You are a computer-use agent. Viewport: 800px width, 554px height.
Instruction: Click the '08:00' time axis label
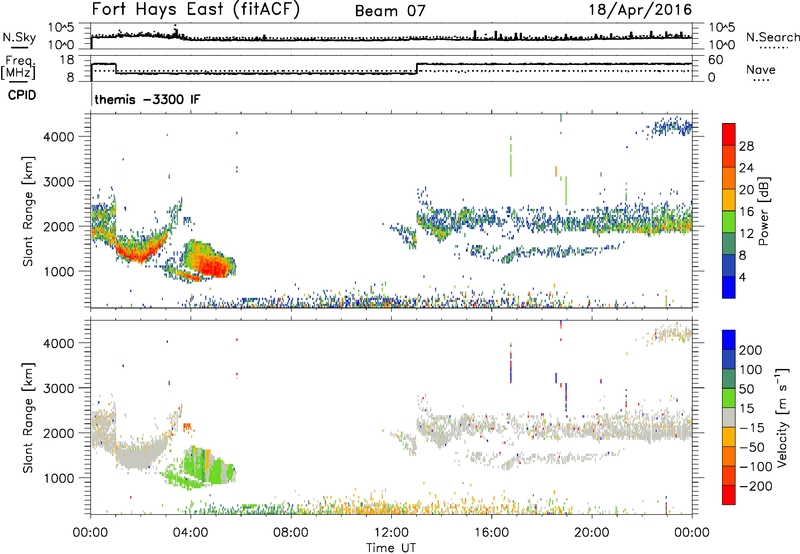point(290,533)
